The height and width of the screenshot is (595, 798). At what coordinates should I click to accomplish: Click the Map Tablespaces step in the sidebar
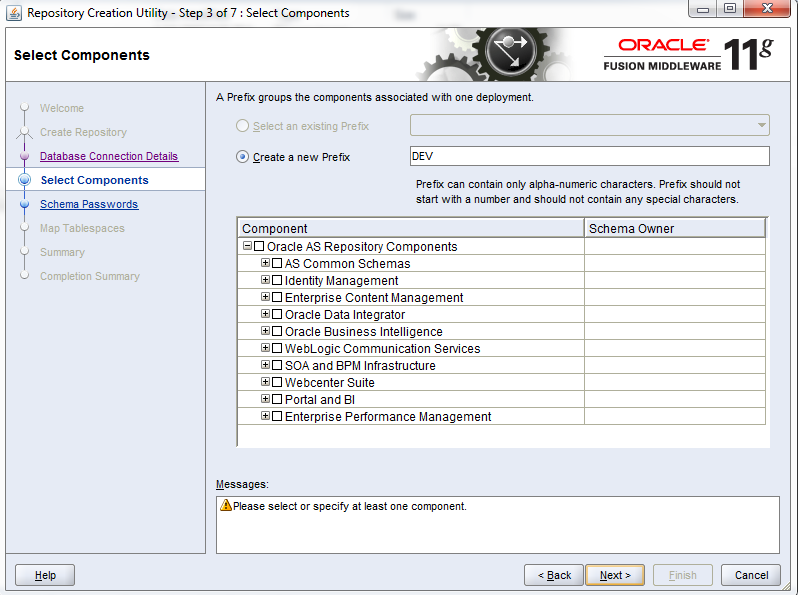82,228
